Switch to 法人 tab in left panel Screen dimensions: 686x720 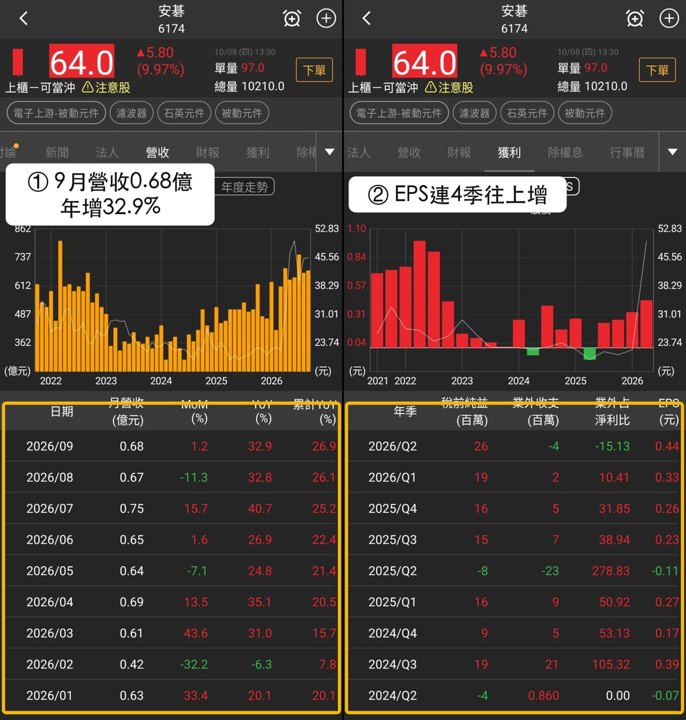(x=107, y=152)
